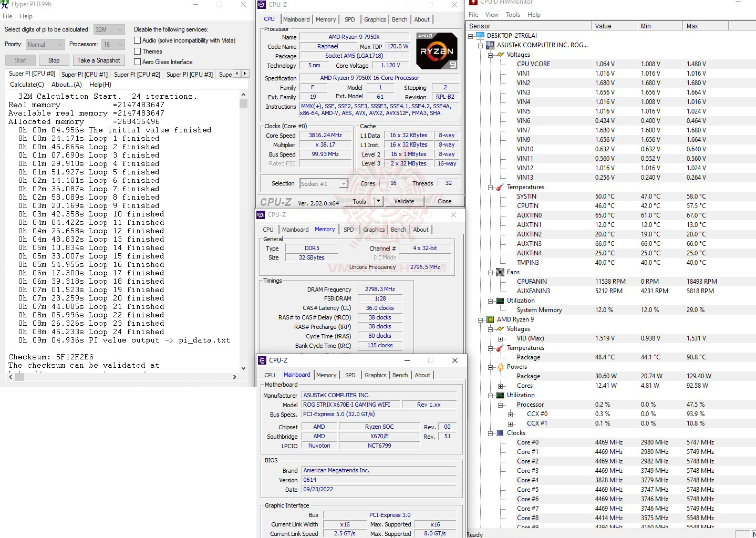Click the Utilization icon under AMD Ryzen 9
Image resolution: width=756 pixels, height=538 pixels.
click(500, 395)
